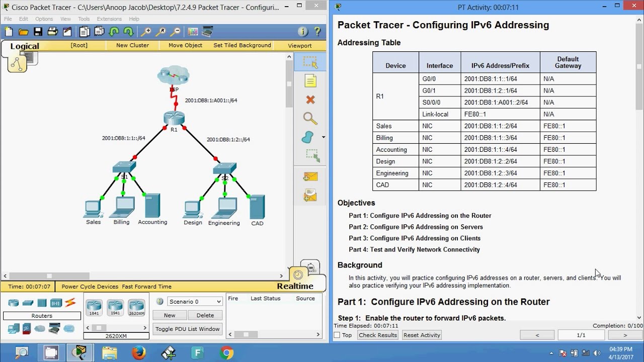Pick the 1941 router model
Screen dimensions: 644x362
pos(115,307)
